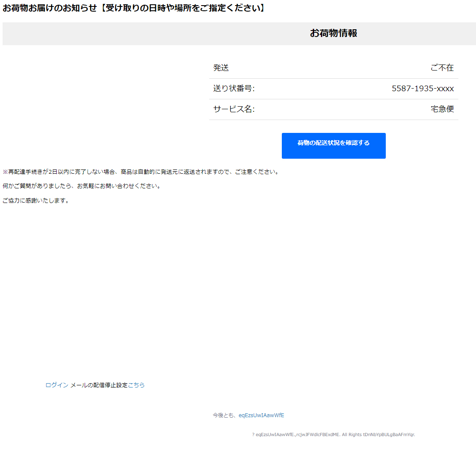
Task: Click the ご協力に感謝いたします line
Action: [36, 200]
